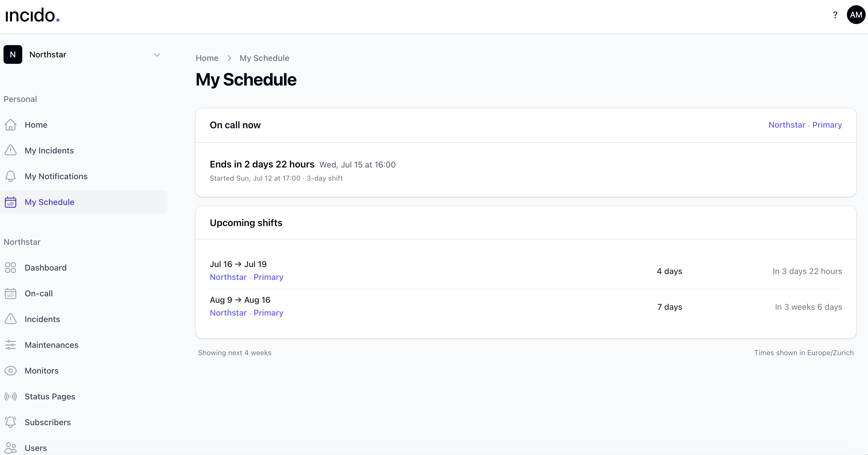
Task: Expand the Northstar workspace switcher chevron
Action: (x=157, y=55)
